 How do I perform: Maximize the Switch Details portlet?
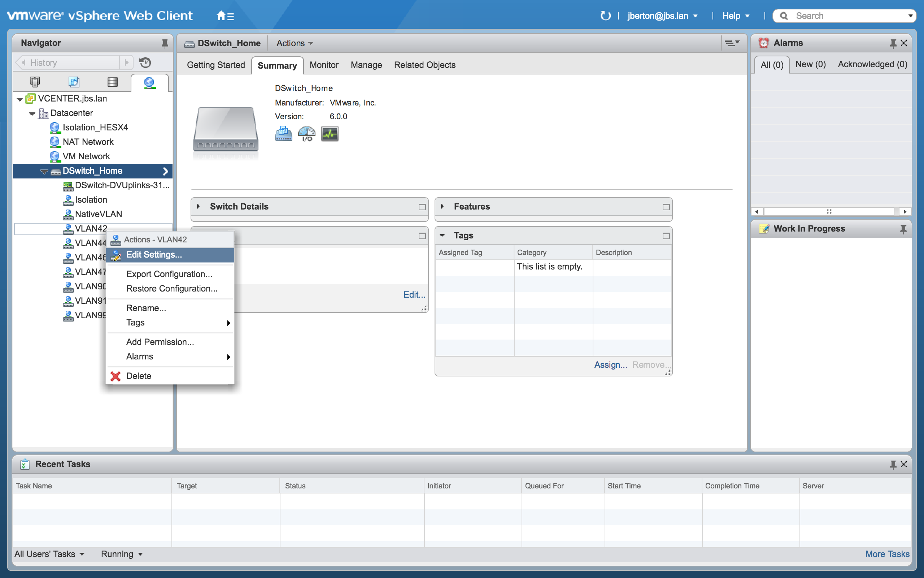[x=422, y=207]
